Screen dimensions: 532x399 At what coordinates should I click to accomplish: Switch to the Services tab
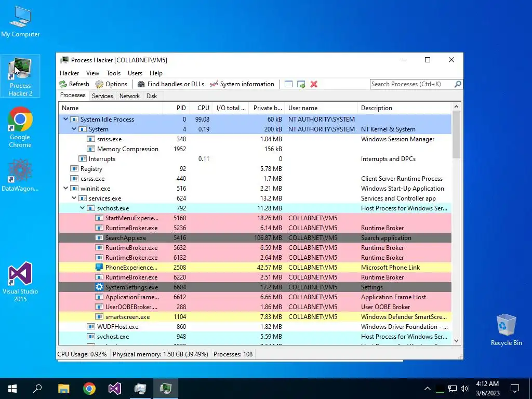102,96
